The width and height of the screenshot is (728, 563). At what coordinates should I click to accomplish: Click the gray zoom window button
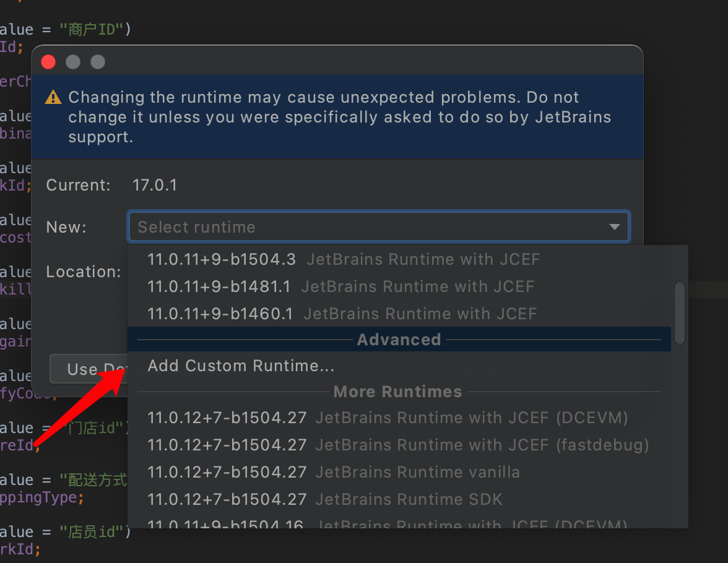tap(98, 62)
